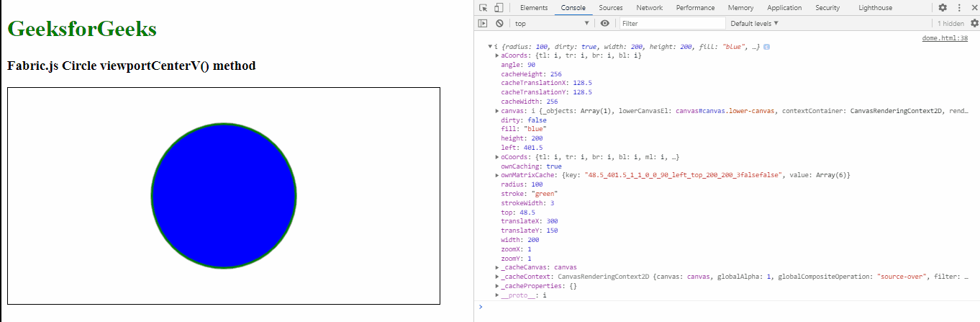Expand the ownMatrixCache property
This screenshot has height=322, width=980.
tap(497, 175)
